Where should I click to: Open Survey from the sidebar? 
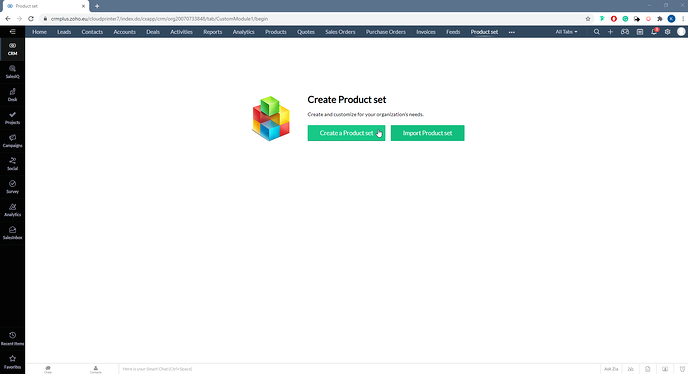pyautogui.click(x=12, y=187)
